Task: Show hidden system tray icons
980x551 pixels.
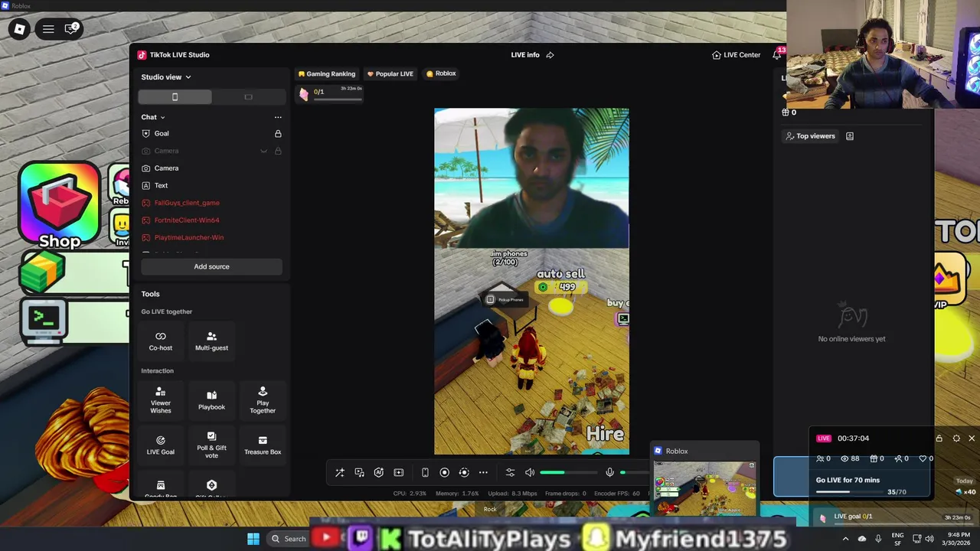Action: (845, 539)
